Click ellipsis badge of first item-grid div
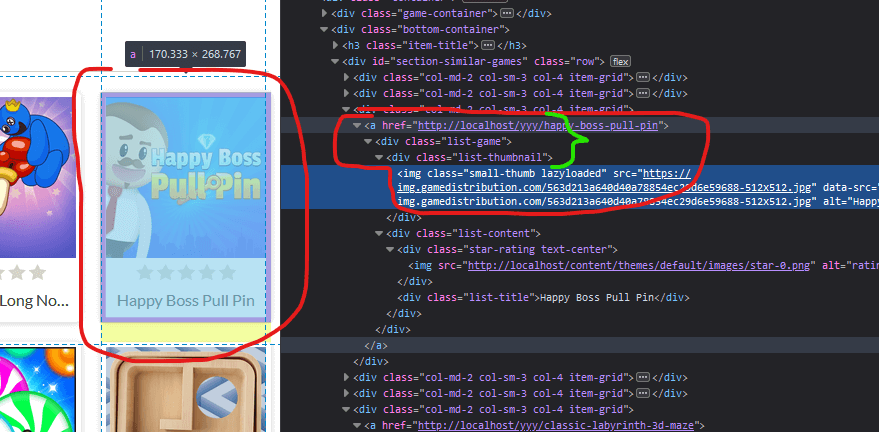The image size is (879, 432). 643,77
